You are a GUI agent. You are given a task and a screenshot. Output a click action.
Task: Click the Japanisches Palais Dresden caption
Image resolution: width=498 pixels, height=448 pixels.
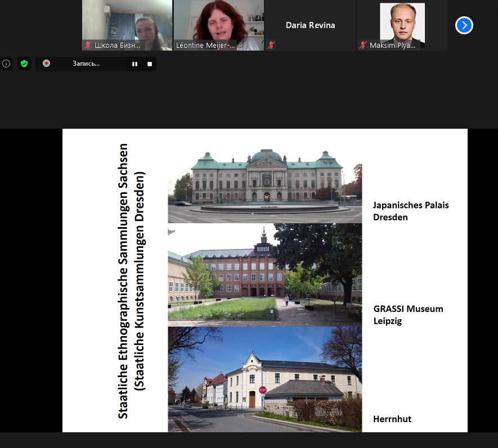[x=411, y=211]
